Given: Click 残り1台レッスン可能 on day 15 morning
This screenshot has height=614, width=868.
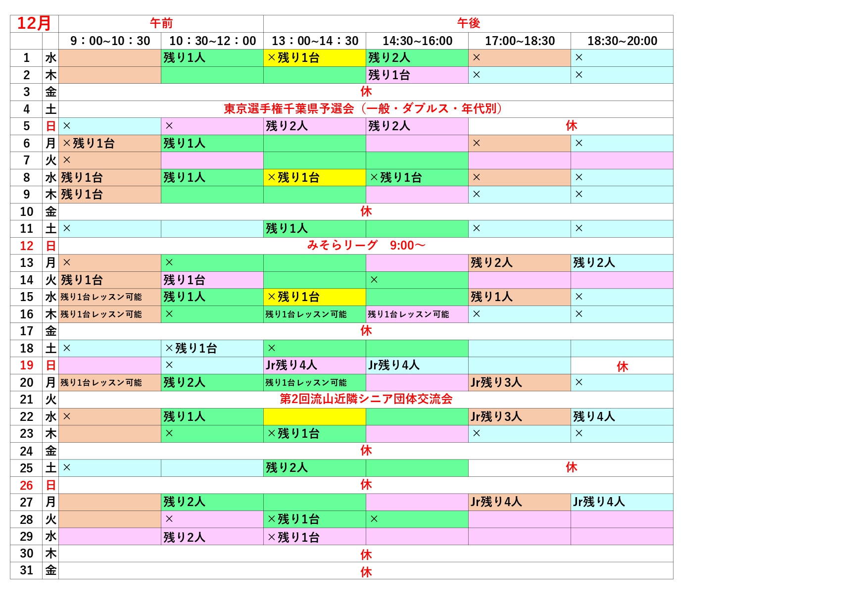Looking at the screenshot, I should (101, 297).
